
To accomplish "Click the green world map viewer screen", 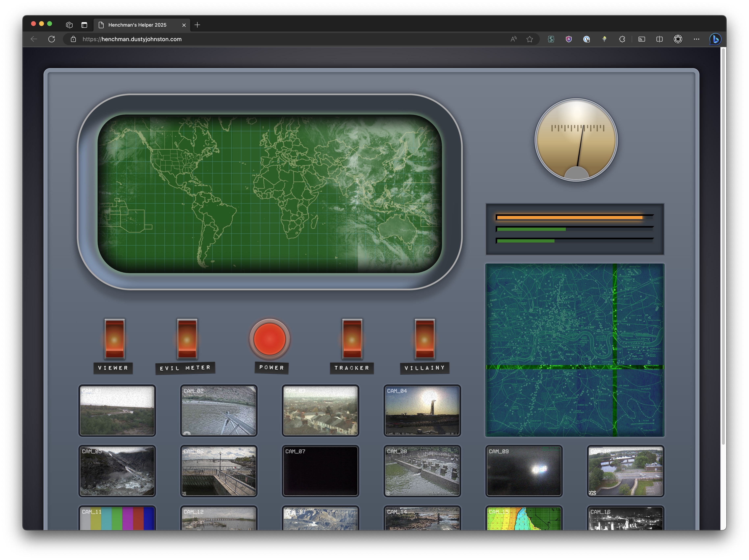I will pos(269,194).
